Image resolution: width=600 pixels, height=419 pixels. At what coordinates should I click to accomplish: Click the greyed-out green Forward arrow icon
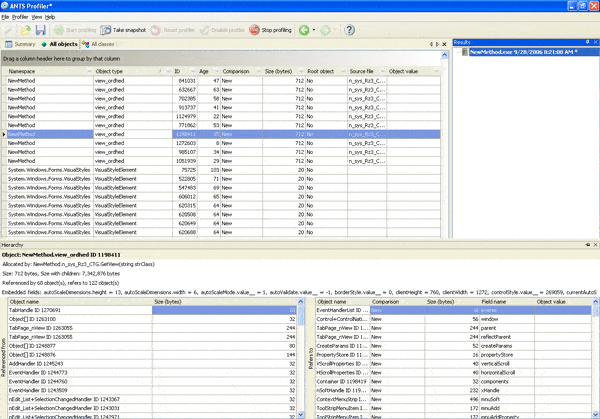coord(325,30)
